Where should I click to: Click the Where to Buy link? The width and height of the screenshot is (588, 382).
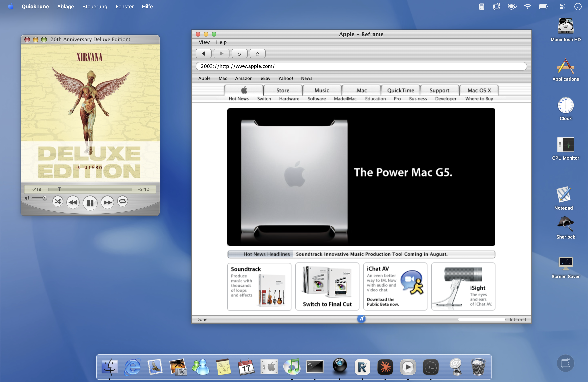pos(479,99)
